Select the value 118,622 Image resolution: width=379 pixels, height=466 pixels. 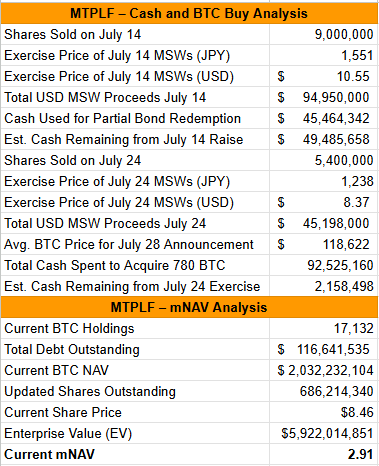click(x=346, y=245)
